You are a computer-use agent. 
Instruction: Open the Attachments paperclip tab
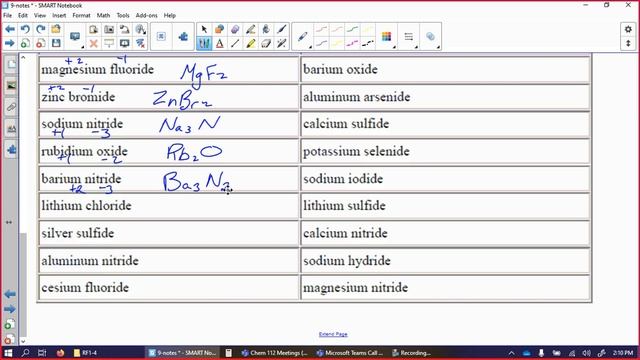(11, 107)
